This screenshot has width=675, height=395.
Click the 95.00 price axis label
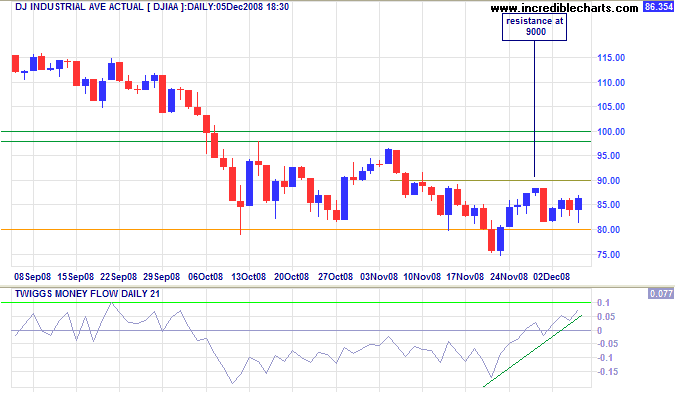click(608, 156)
